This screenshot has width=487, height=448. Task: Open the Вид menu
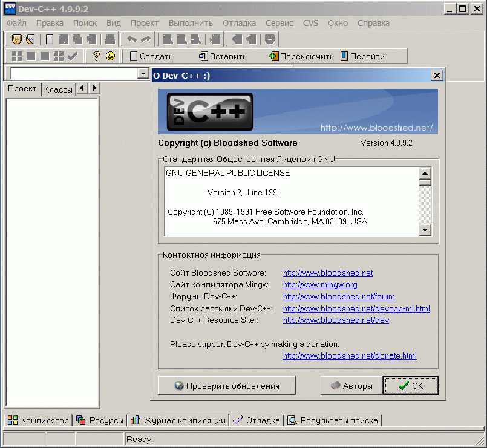(114, 23)
